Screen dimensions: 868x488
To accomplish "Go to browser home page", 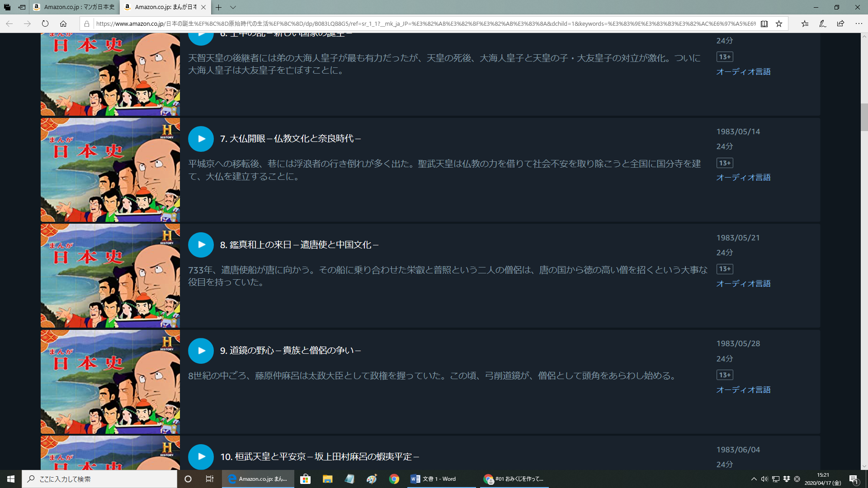I will coord(63,23).
